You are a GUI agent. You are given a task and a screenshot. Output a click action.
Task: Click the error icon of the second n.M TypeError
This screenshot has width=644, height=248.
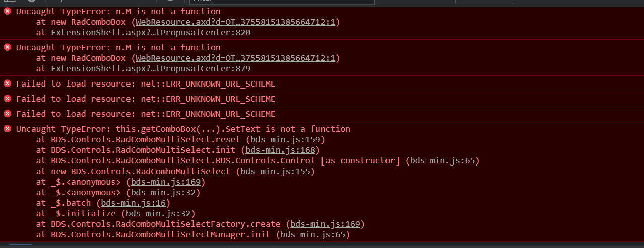[7, 47]
